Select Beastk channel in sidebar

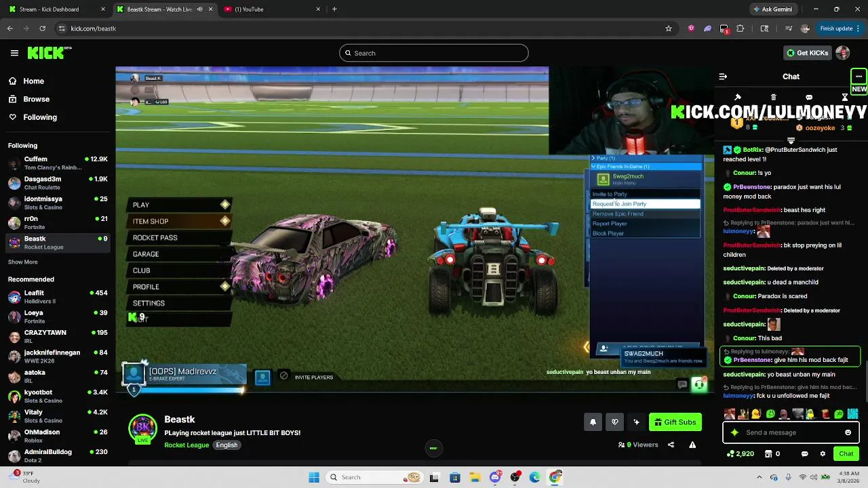point(57,242)
